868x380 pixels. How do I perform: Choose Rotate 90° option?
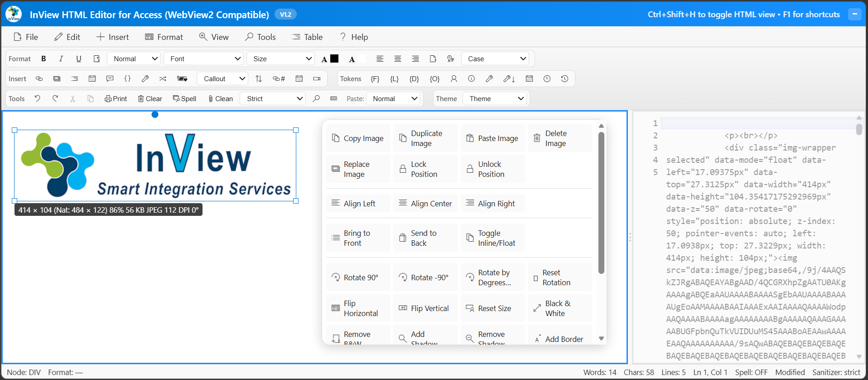click(358, 277)
